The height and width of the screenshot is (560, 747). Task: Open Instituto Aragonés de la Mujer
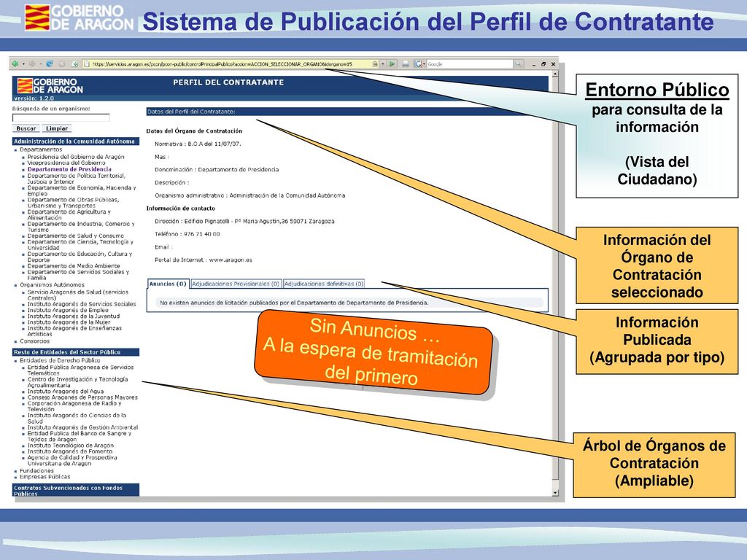point(69,322)
